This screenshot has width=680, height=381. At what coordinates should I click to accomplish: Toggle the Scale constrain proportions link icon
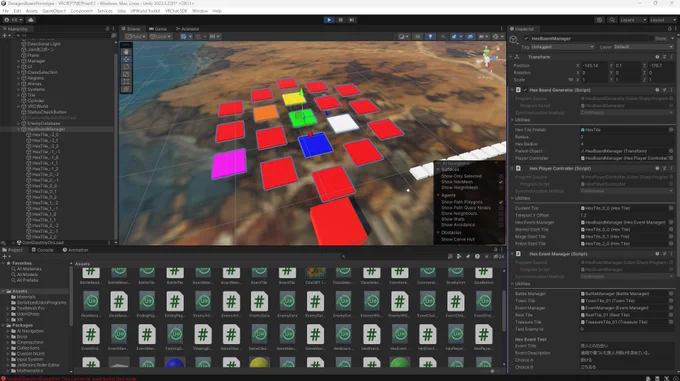(x=570, y=80)
